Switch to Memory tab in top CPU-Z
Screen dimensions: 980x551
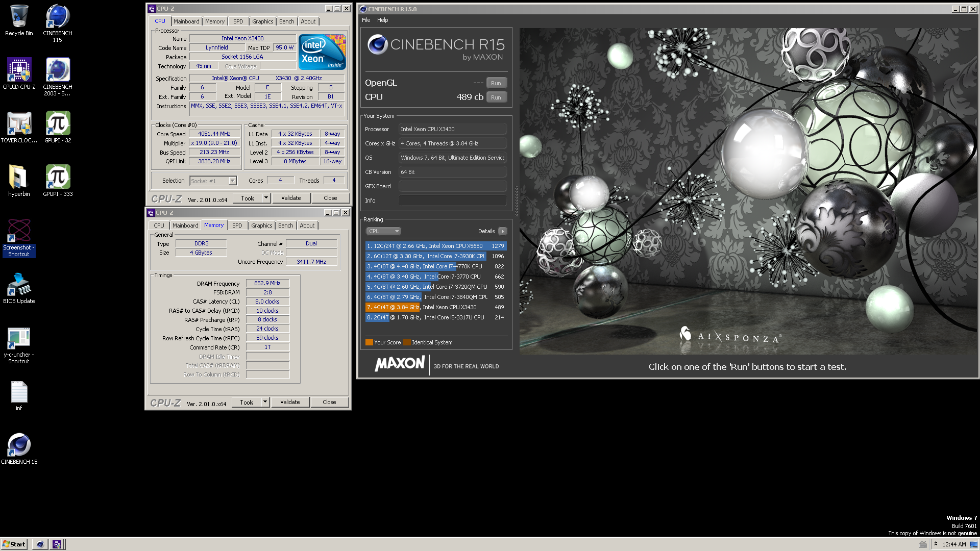(x=215, y=21)
